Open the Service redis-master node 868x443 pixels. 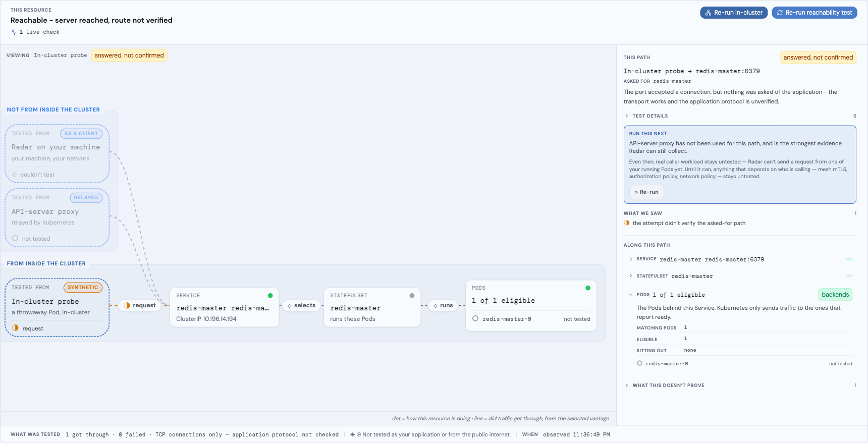click(224, 307)
